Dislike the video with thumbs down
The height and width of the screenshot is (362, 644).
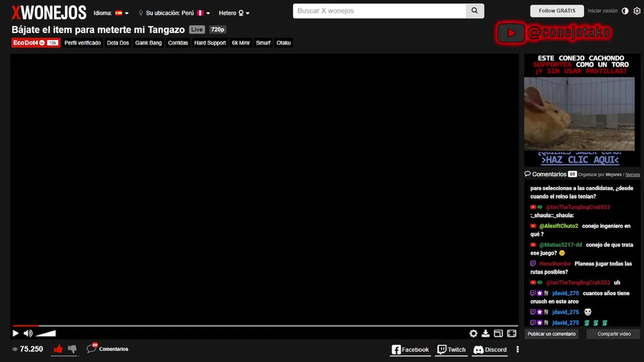point(72,348)
